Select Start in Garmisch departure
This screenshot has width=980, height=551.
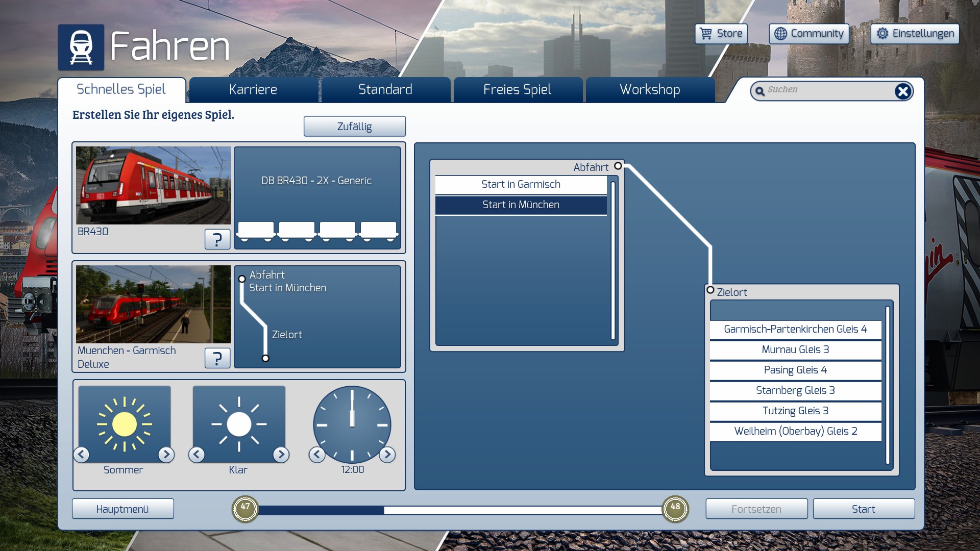coord(521,184)
